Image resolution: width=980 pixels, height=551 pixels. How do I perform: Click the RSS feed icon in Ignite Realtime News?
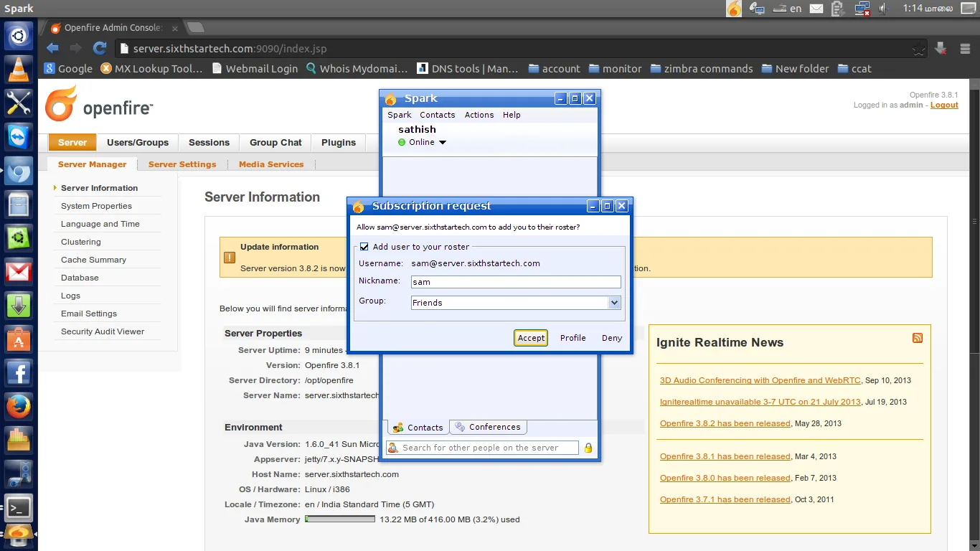click(917, 338)
